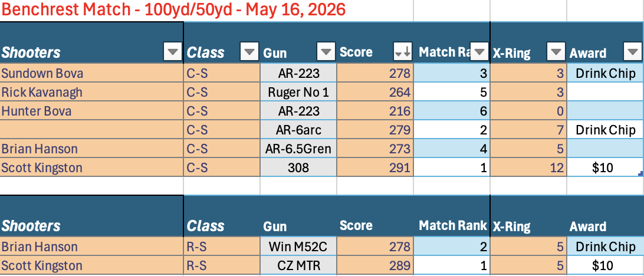Click the AR-6.5Gren gun cell
This screenshot has width=644, height=276.
tap(298, 149)
